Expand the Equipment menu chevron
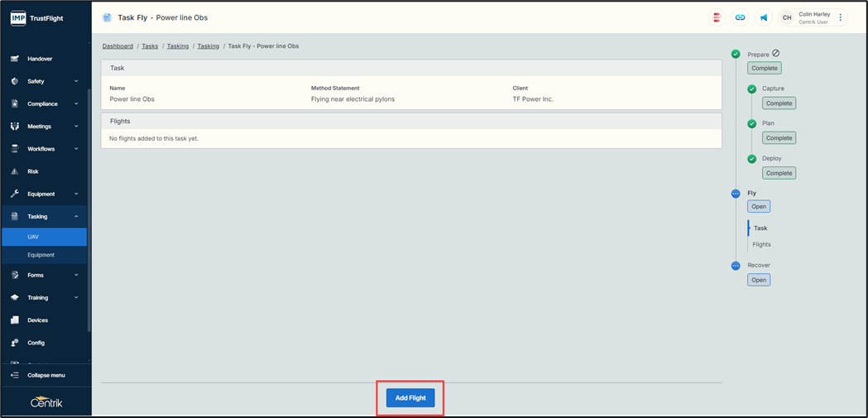This screenshot has height=418, width=868. coord(76,195)
